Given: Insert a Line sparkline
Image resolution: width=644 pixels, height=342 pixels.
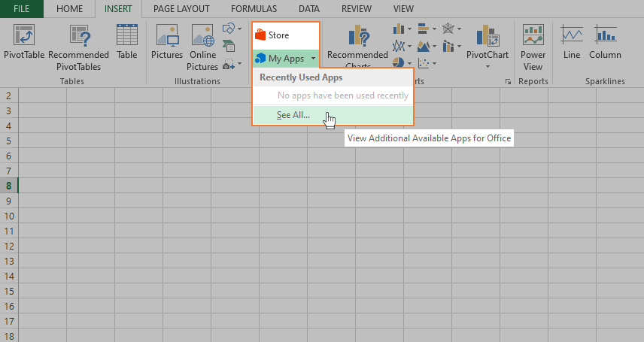Looking at the screenshot, I should [x=572, y=42].
